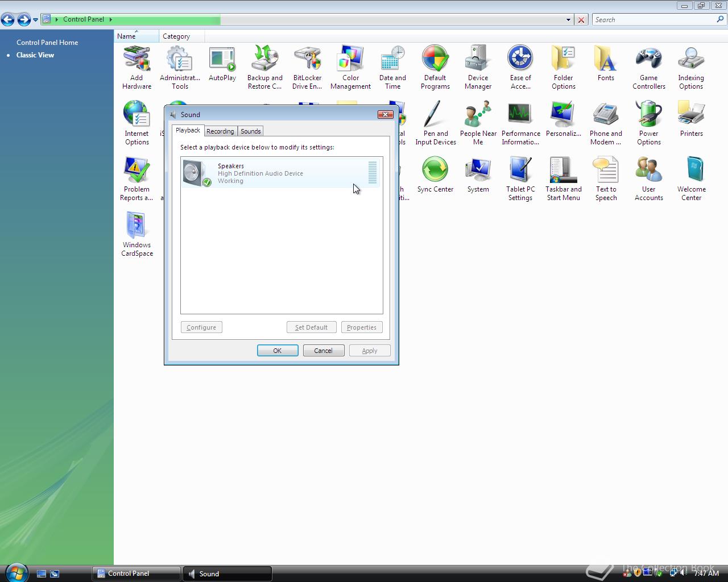
Task: Open Tablet PC Settings icon
Action: [520, 179]
